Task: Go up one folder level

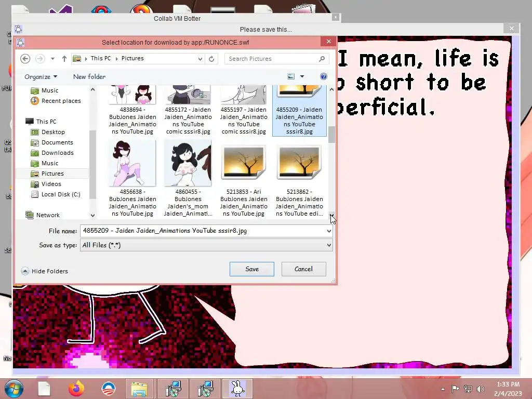Action: [64, 59]
